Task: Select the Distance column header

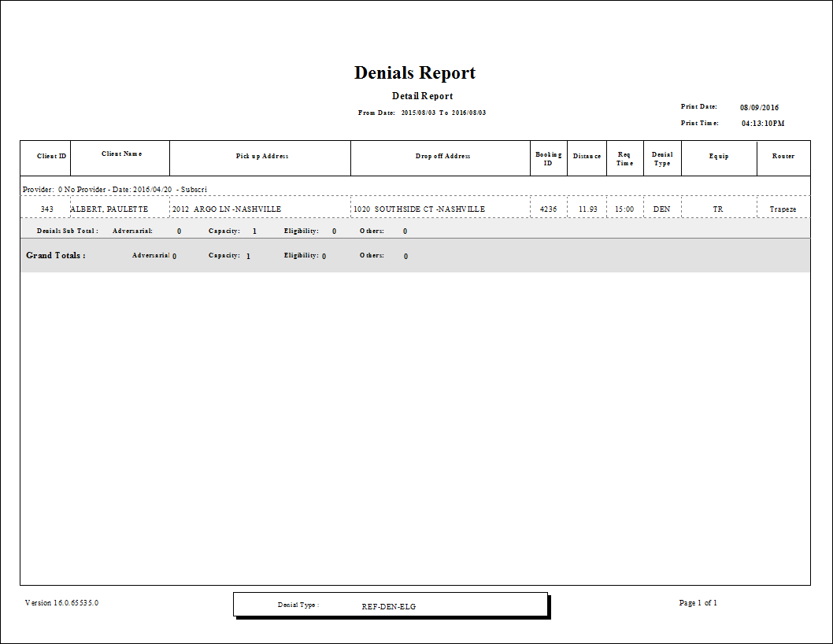Action: pos(587,157)
